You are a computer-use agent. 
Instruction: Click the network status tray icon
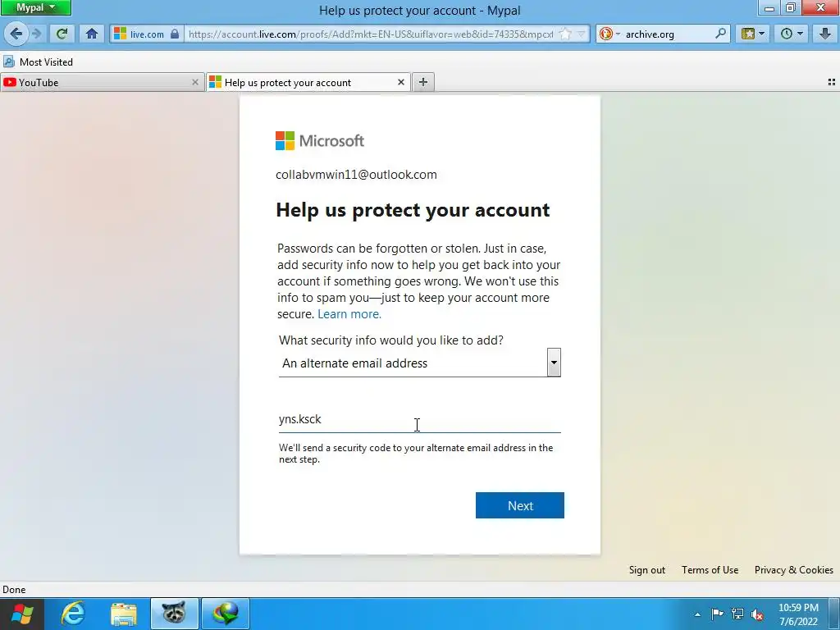point(737,614)
